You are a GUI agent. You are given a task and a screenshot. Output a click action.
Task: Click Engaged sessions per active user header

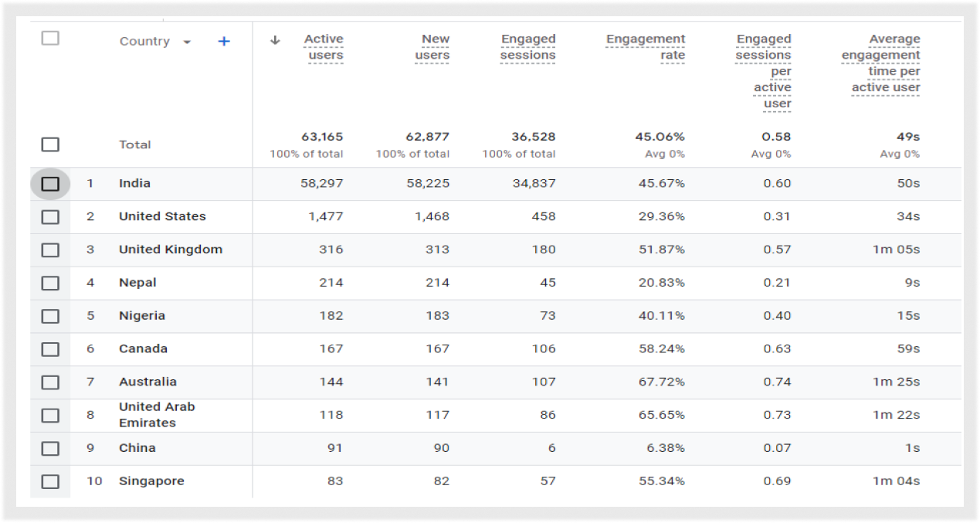[763, 71]
